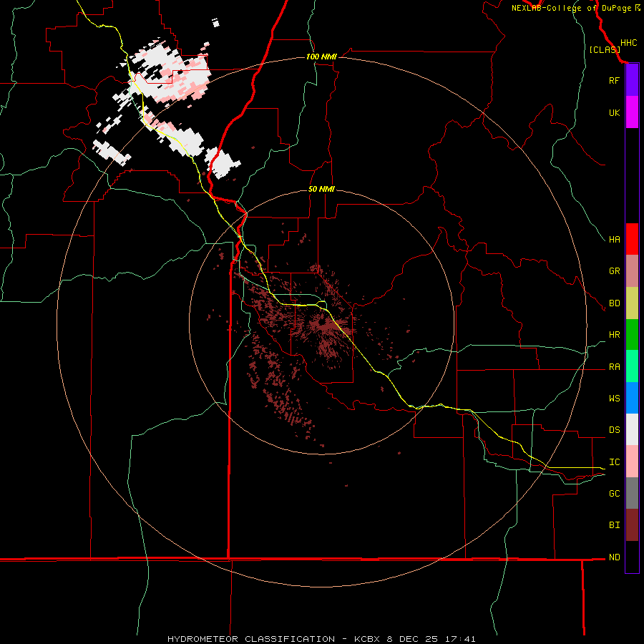Click the largest white dry snow echo
644x644 pixels.
(169, 73)
